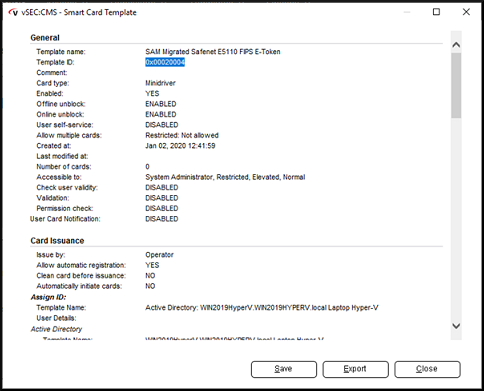This screenshot has width=484, height=391.
Task: Click the Close button at bottom
Action: coord(427,369)
